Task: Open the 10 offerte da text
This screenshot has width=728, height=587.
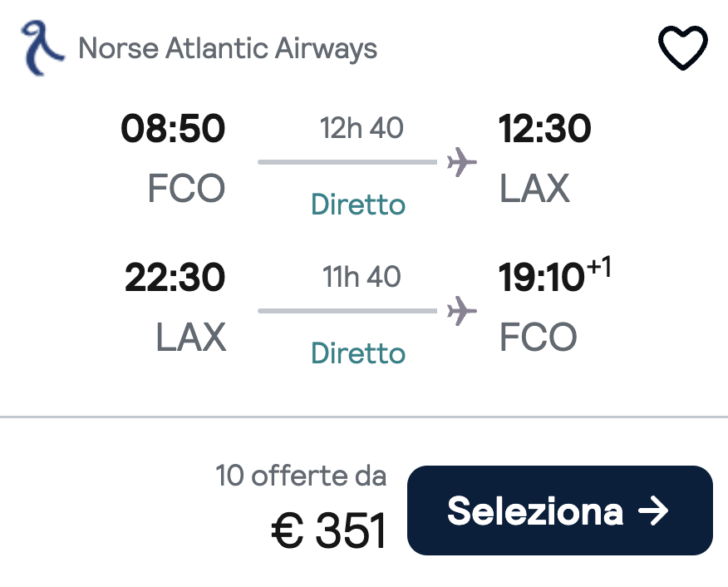Action: pyautogui.click(x=301, y=476)
